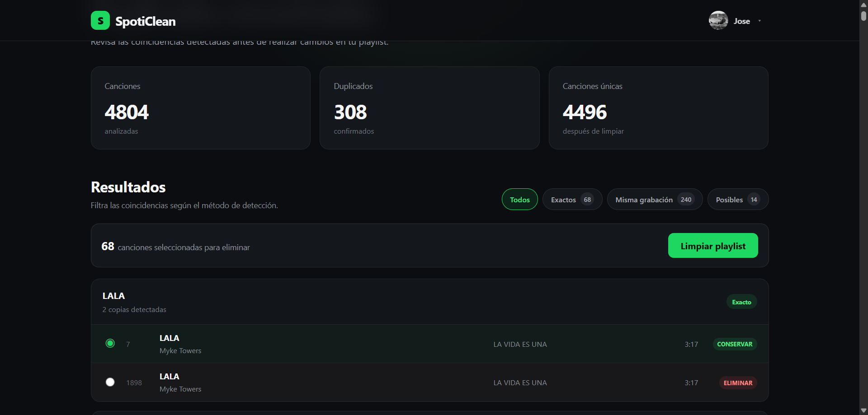Click the Duplicados card label
This screenshot has height=415, width=868.
[353, 86]
